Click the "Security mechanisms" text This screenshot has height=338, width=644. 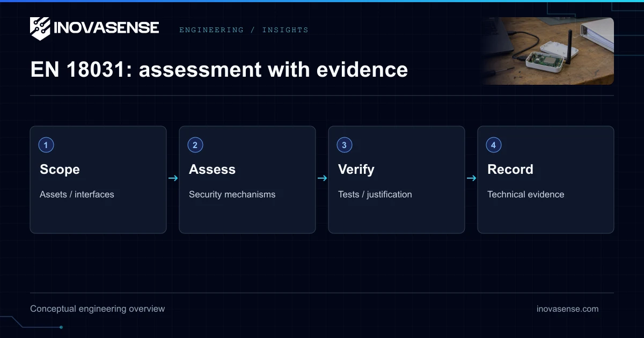point(232,194)
